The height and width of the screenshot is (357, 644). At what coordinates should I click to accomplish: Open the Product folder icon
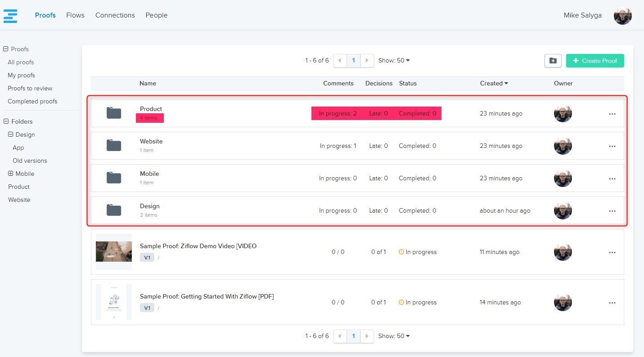point(114,113)
